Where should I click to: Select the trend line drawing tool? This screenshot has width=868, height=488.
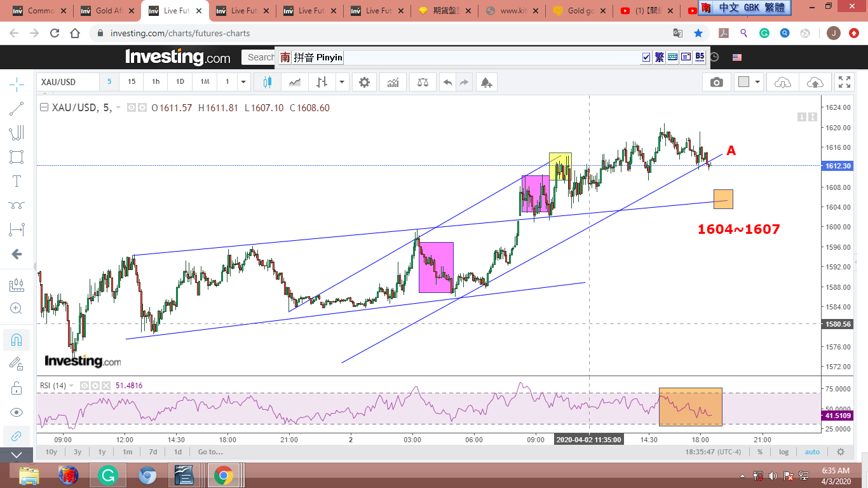click(17, 109)
